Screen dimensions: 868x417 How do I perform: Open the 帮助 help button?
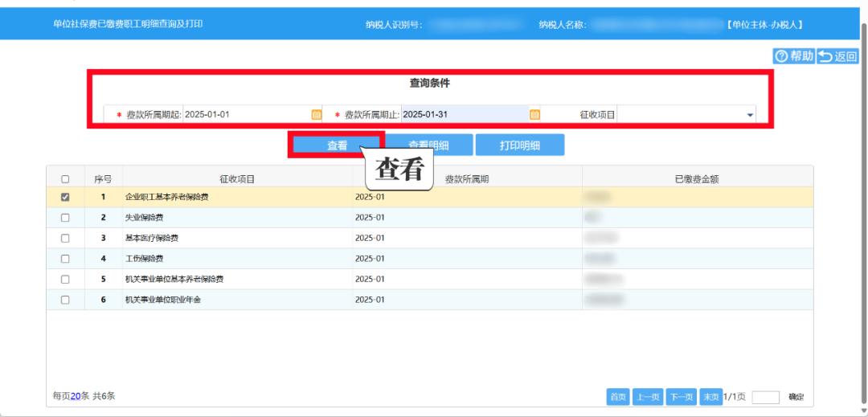coord(794,56)
